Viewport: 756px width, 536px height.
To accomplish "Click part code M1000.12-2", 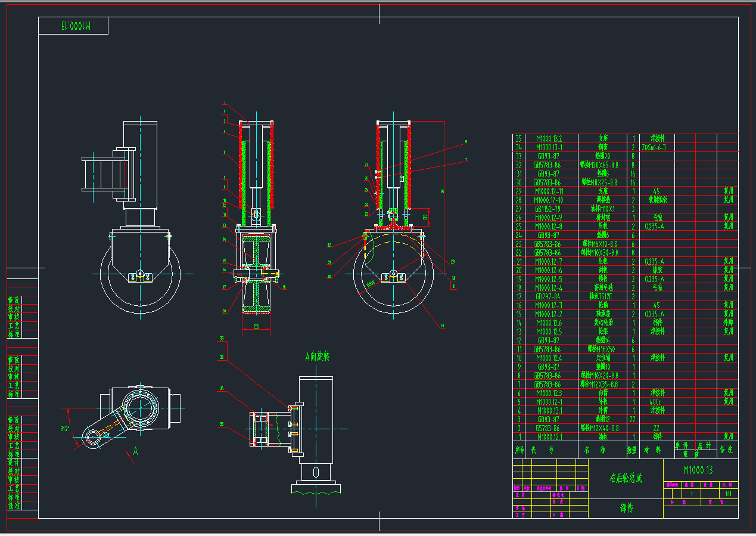I will click(x=549, y=314).
